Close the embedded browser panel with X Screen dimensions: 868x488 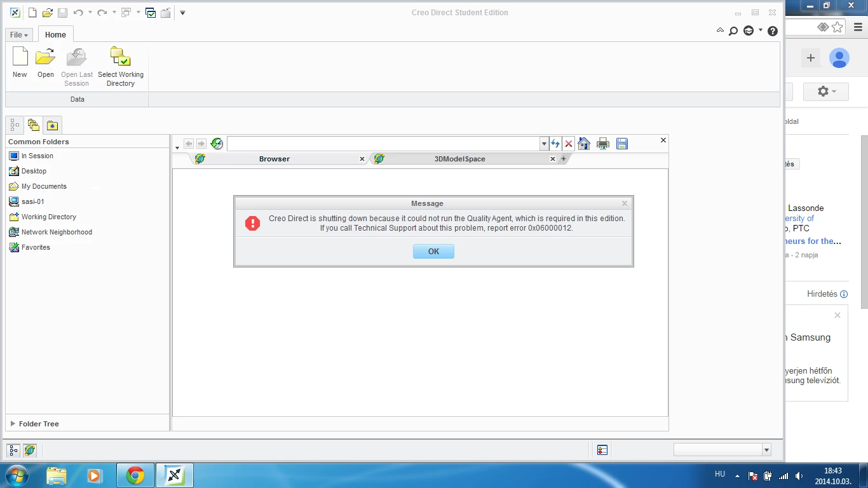(663, 140)
